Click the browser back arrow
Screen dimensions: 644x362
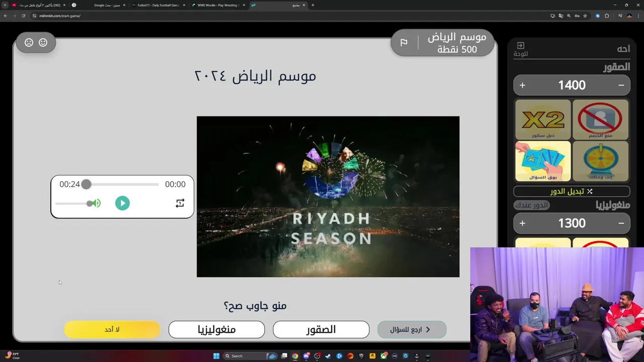(x=6, y=16)
